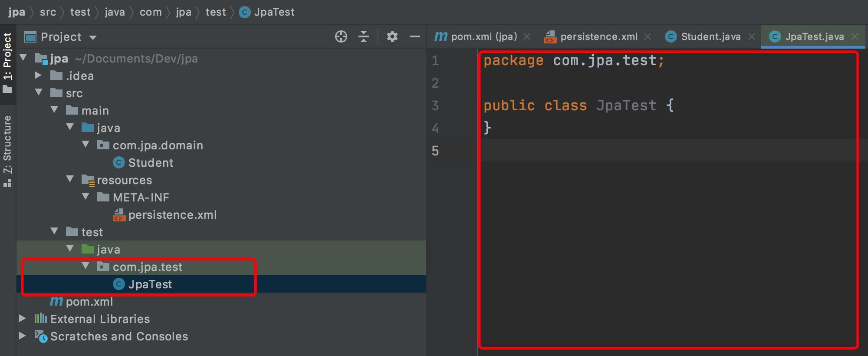868x356 pixels.
Task: Click the green test java source folder icon
Action: point(88,249)
